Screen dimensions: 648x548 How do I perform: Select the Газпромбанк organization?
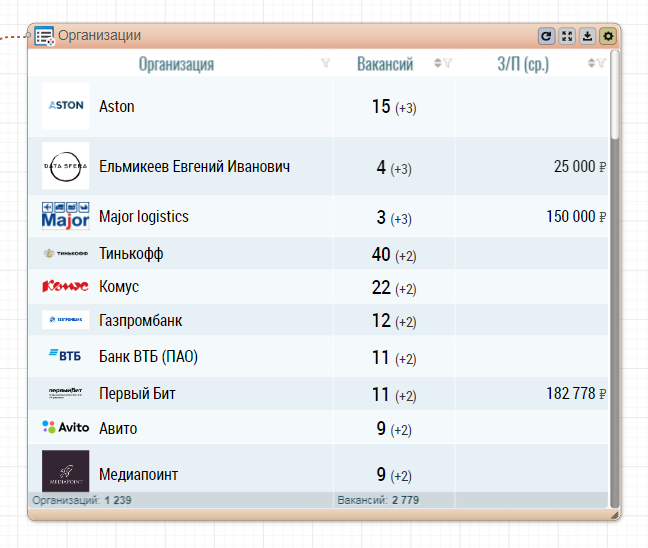click(140, 321)
